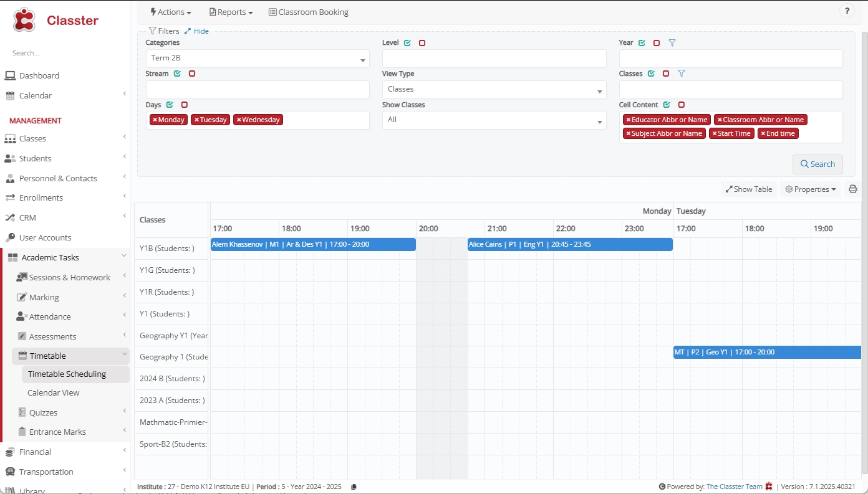Click the help question mark icon

click(x=847, y=11)
